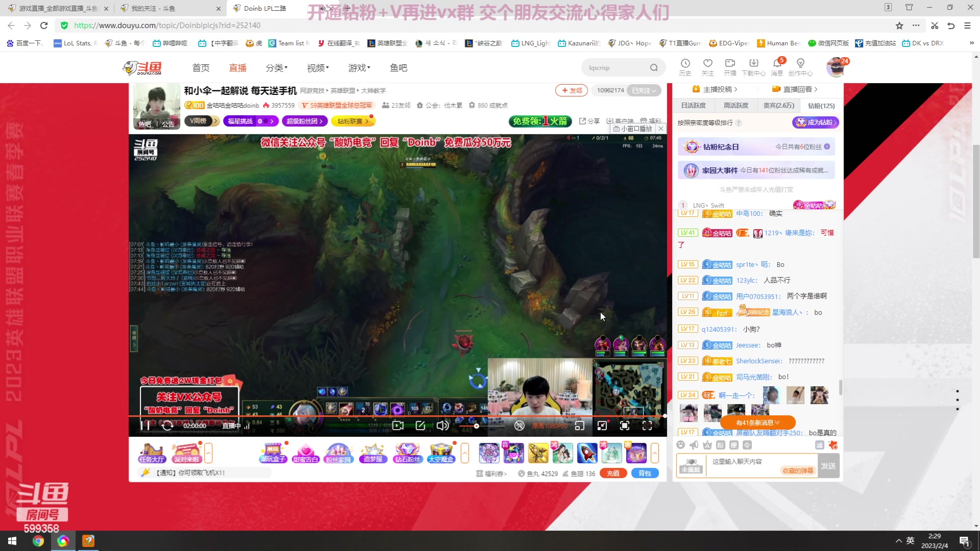Open the 消息 bell notifications icon
Screen dimensions: 980x551
[777, 67]
